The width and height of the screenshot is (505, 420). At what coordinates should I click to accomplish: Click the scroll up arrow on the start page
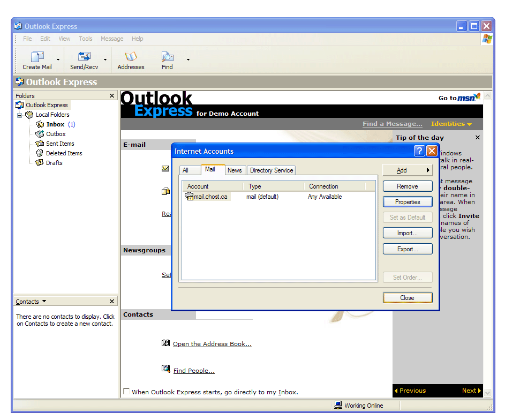(x=488, y=96)
